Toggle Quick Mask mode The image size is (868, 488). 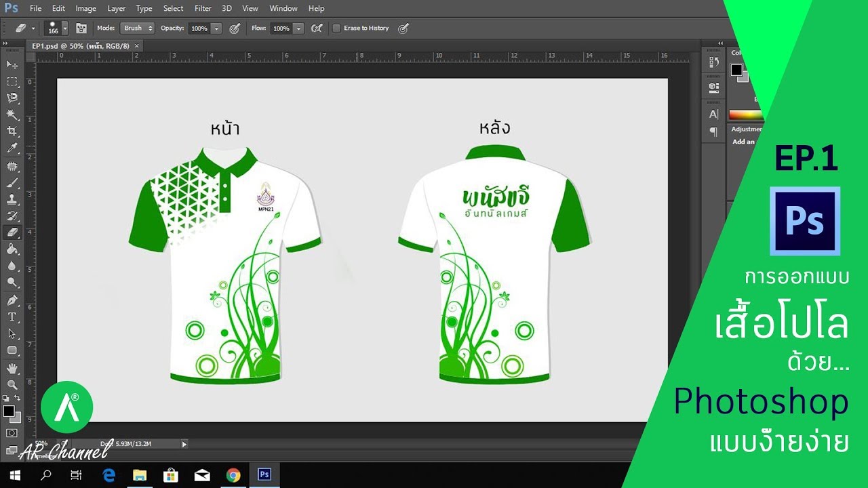(12, 432)
